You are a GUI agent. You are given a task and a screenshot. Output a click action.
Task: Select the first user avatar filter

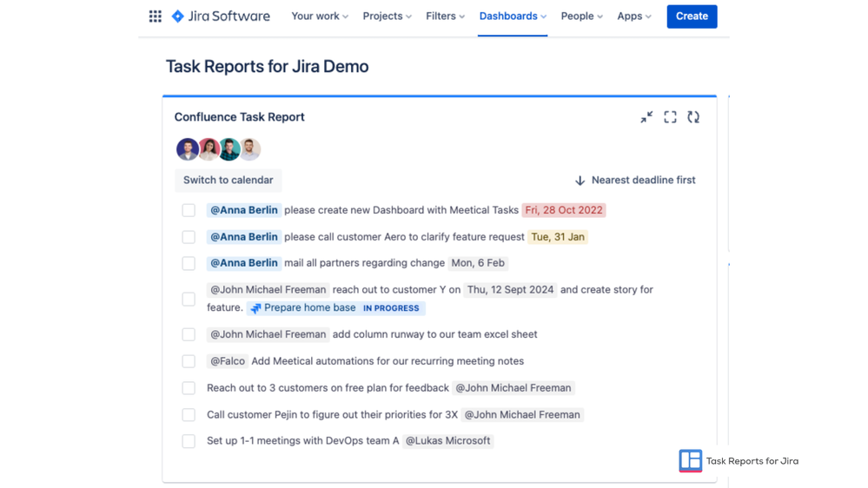tap(187, 149)
